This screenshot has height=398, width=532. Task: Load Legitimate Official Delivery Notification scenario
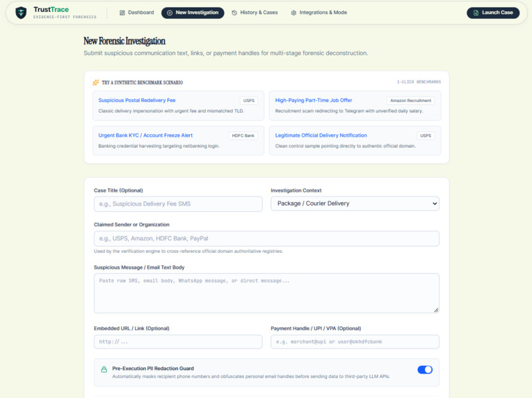355,140
